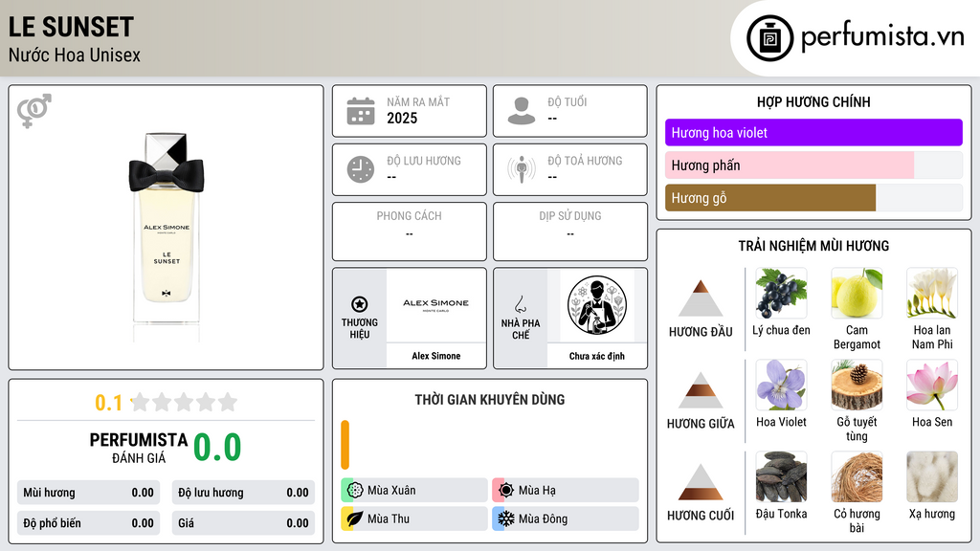Click the sillage icon for Độ toả hương
The width and height of the screenshot is (980, 551).
(x=522, y=169)
